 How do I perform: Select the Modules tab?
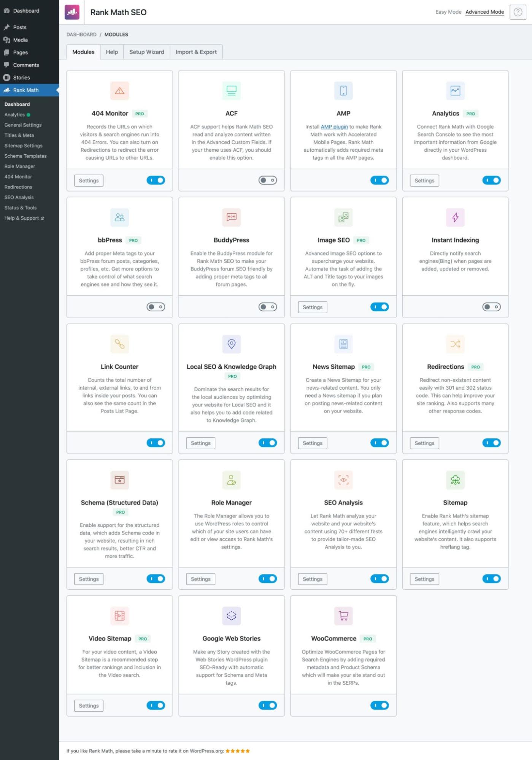click(x=83, y=52)
